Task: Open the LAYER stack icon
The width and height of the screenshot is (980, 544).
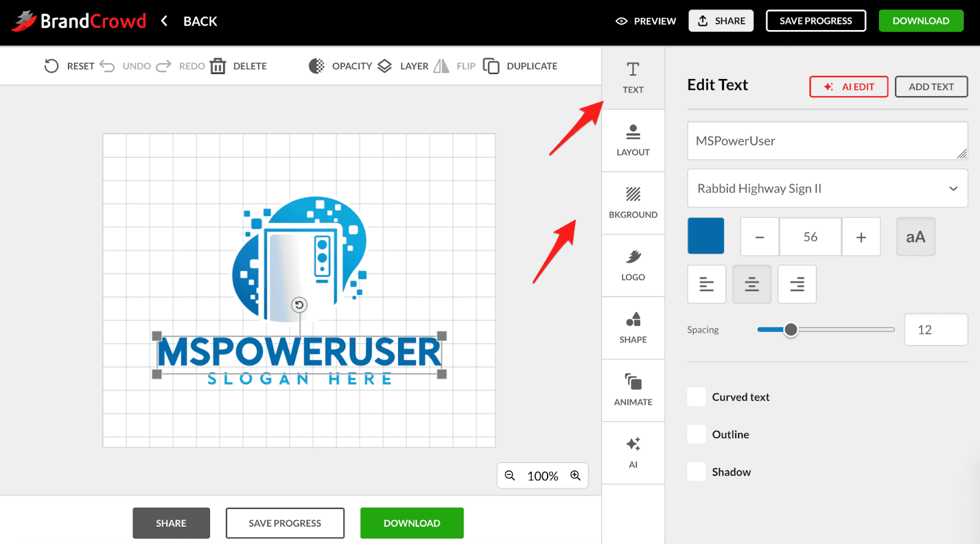Action: (385, 66)
